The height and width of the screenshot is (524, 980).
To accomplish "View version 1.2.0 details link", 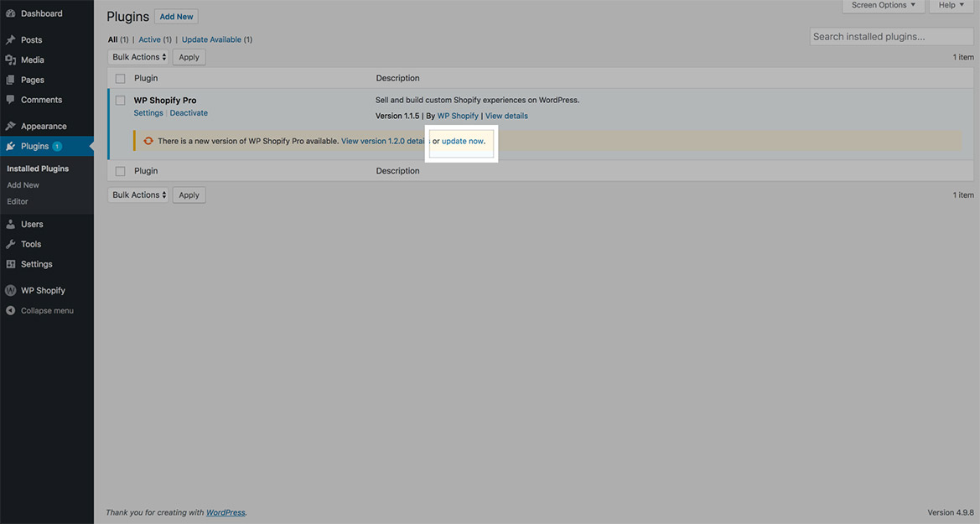I will [383, 142].
